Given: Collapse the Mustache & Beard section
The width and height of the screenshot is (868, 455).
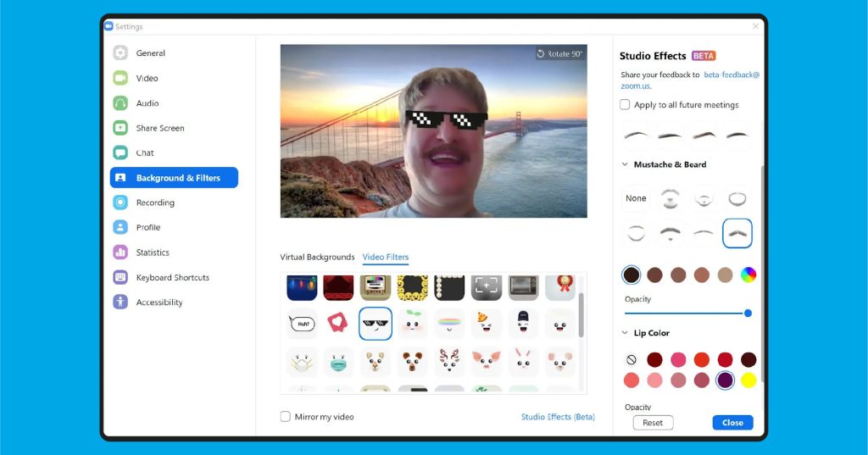Looking at the screenshot, I should [625, 164].
